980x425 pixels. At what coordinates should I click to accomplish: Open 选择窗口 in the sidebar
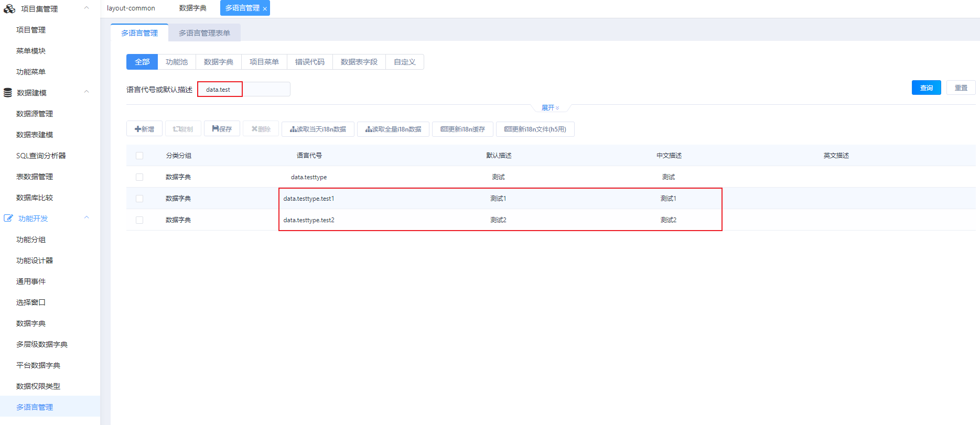[31, 302]
